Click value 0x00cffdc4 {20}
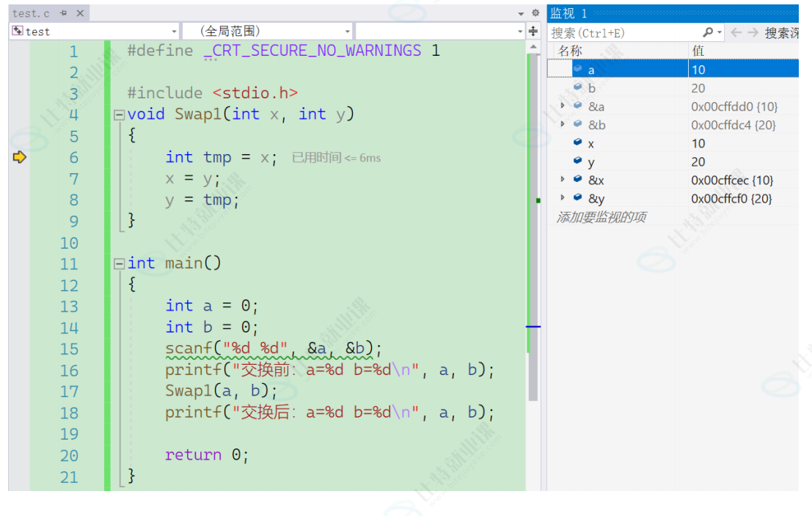 pyautogui.click(x=734, y=125)
